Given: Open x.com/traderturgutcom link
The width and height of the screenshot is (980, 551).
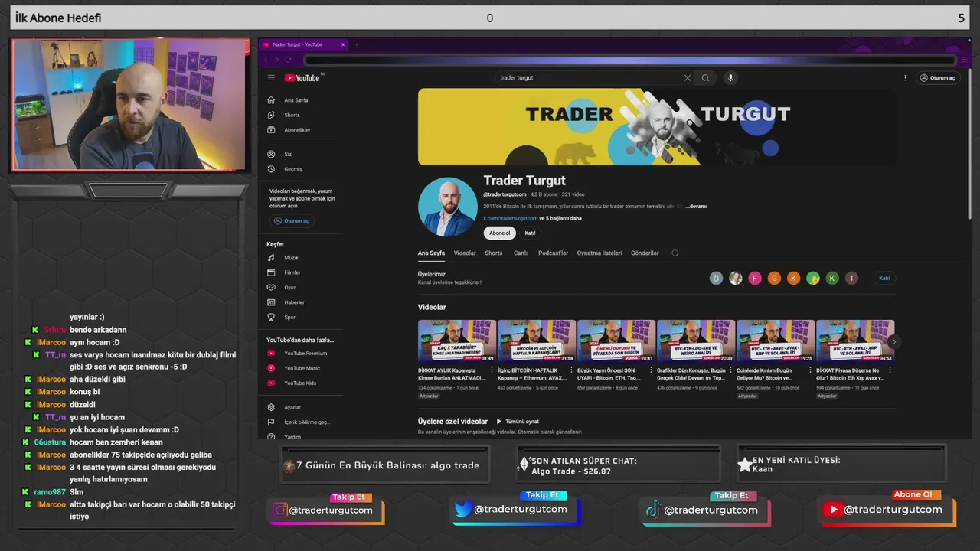Looking at the screenshot, I should click(511, 218).
